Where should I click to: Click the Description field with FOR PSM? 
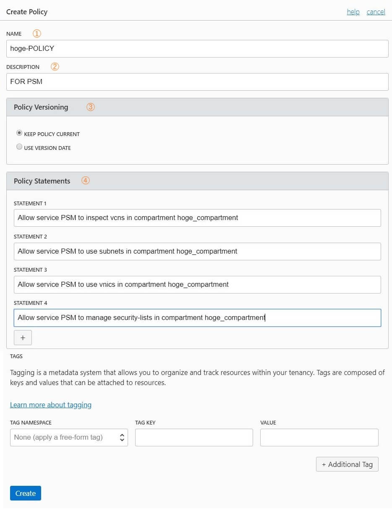(x=197, y=82)
